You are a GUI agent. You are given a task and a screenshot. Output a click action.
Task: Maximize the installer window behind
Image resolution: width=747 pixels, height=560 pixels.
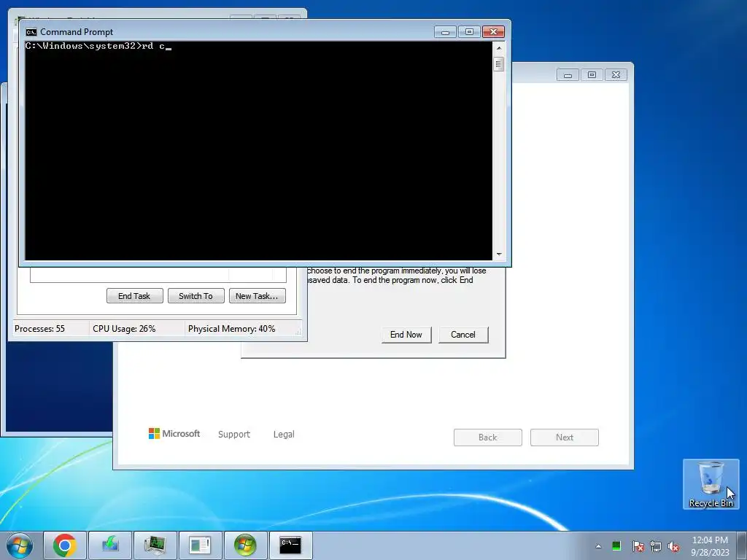point(592,75)
